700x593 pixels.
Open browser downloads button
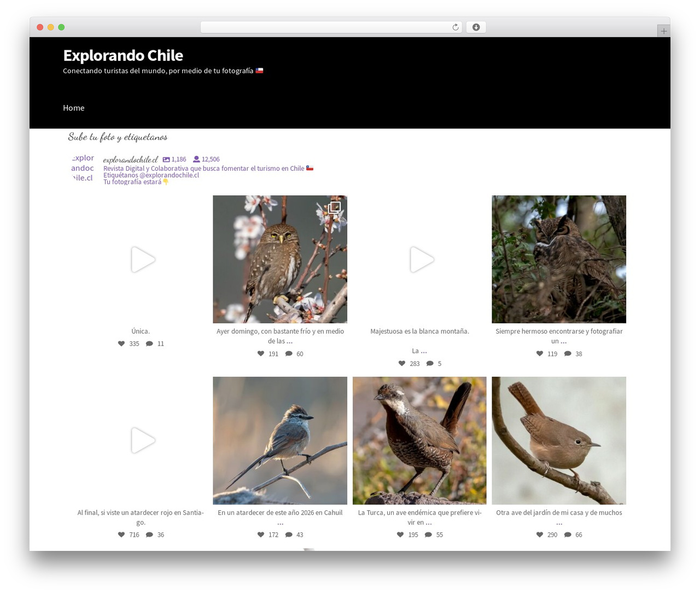tap(476, 27)
